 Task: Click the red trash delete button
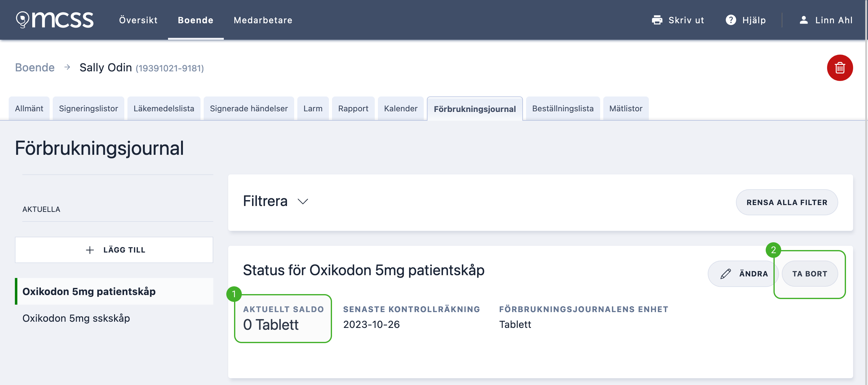click(x=839, y=68)
